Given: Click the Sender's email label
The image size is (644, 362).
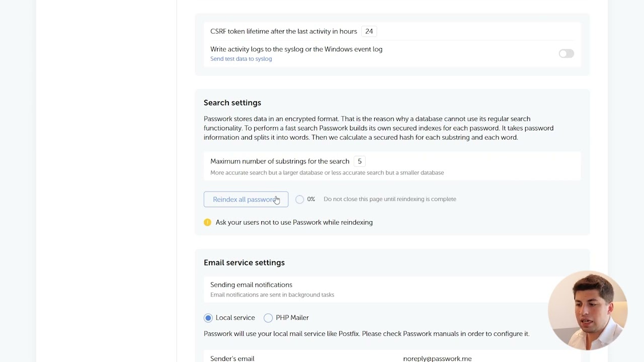Looking at the screenshot, I should coord(232,358).
